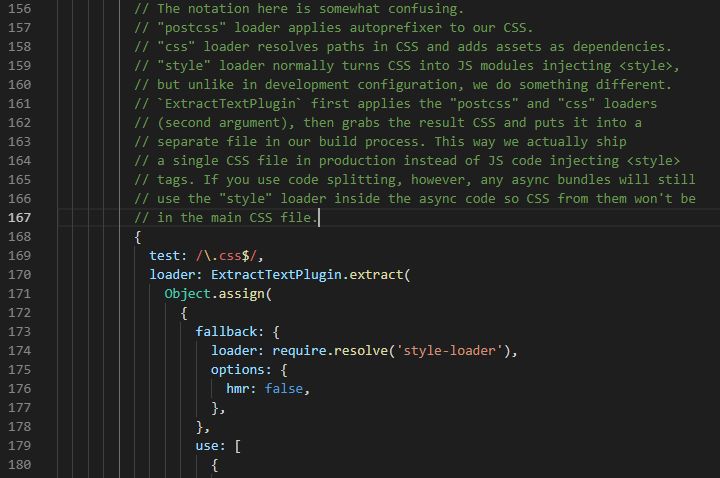Select line number 176 in the gutter

tap(19, 389)
